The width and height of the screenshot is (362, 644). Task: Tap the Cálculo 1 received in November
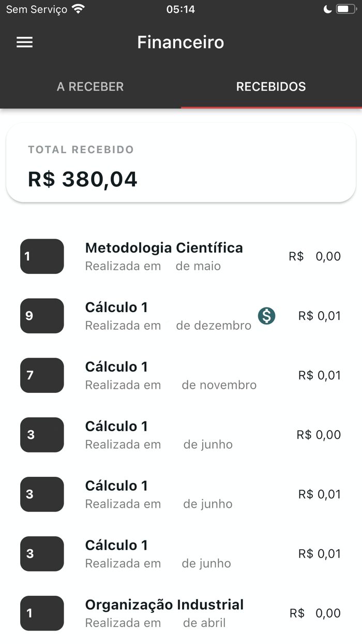tap(116, 367)
